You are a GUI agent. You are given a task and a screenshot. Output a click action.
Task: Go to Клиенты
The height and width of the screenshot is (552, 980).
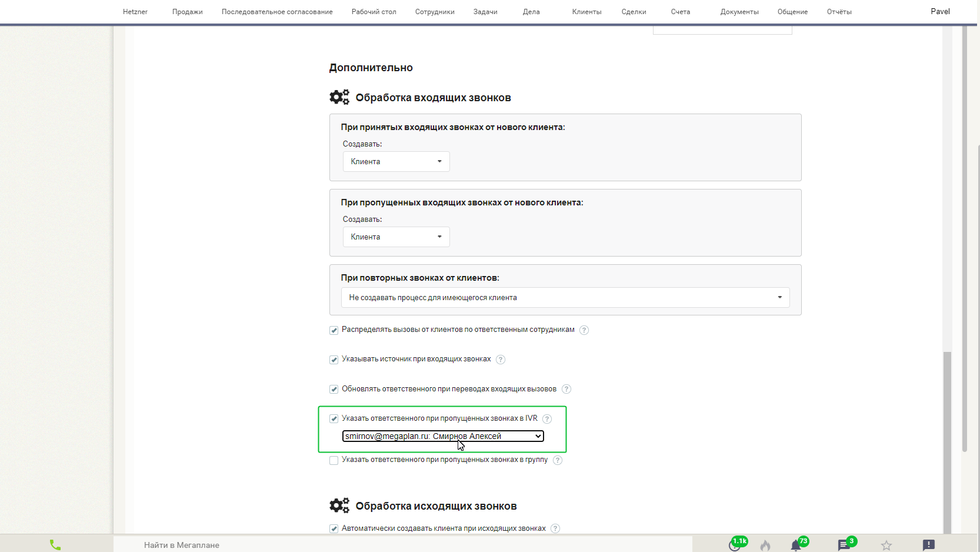click(586, 12)
